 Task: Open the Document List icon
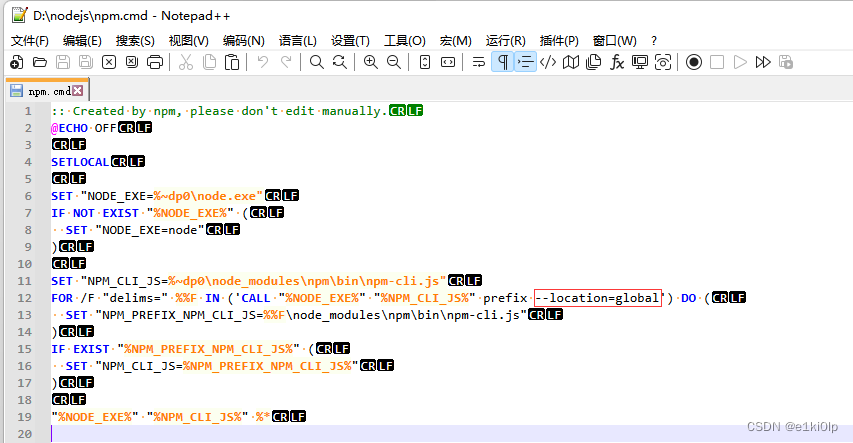(x=594, y=63)
